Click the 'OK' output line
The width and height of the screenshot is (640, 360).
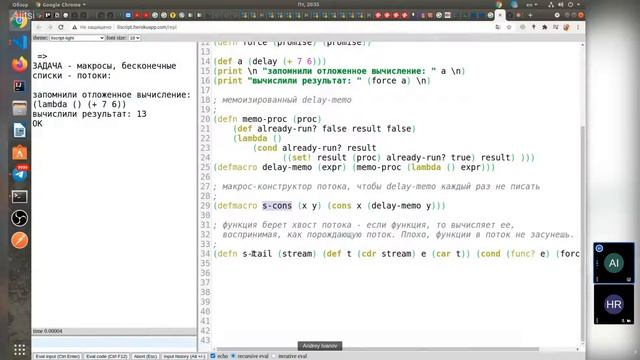37,123
